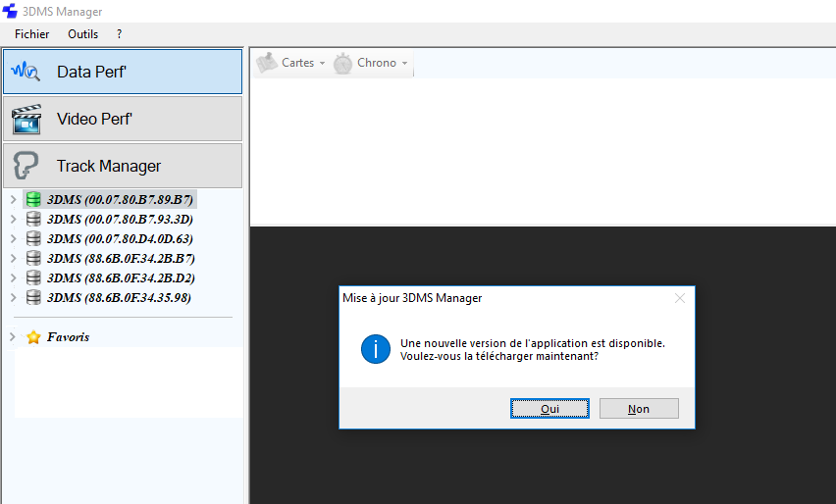Select the Video Perf' panel
The height and width of the screenshot is (504, 836).
123,119
